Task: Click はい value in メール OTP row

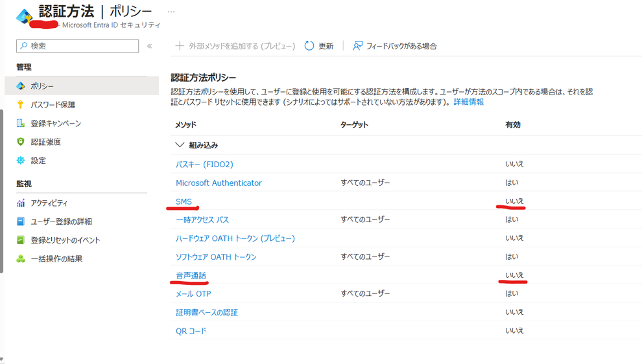Action: point(512,293)
